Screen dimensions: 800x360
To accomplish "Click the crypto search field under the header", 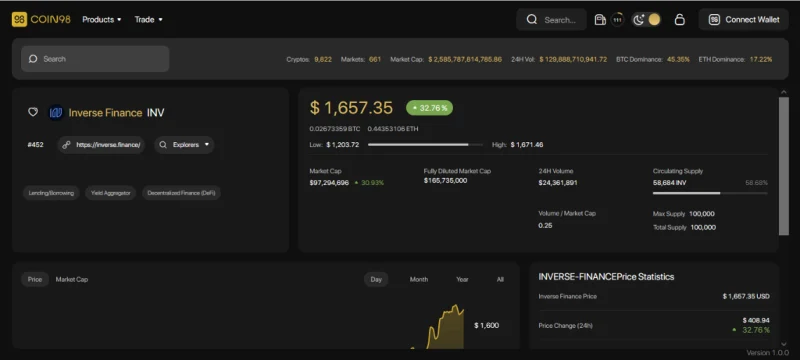I will [x=95, y=59].
